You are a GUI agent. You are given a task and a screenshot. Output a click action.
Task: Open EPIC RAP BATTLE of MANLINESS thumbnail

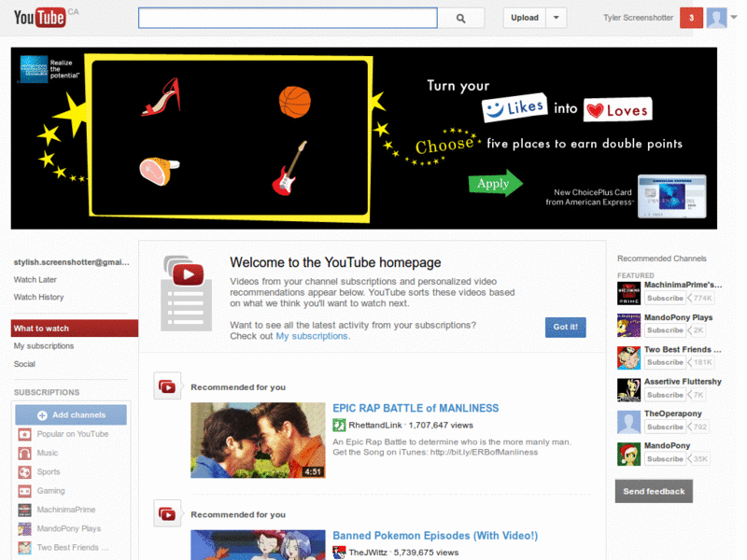tap(258, 440)
